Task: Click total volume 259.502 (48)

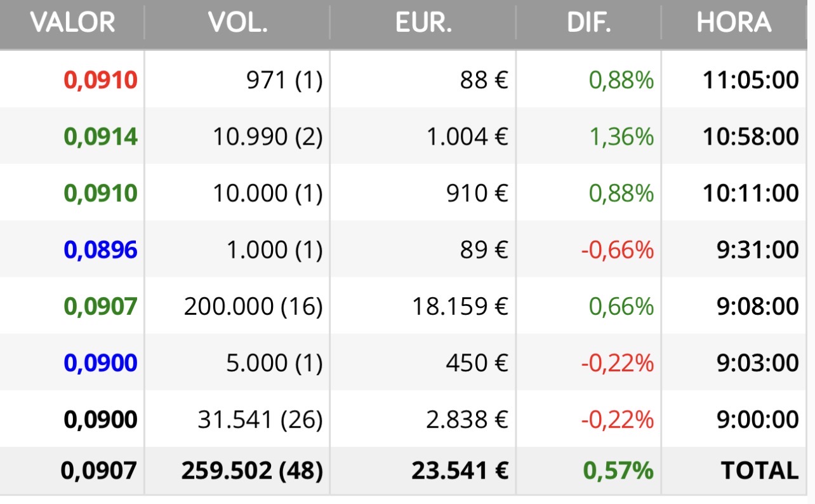Action: [x=252, y=471]
